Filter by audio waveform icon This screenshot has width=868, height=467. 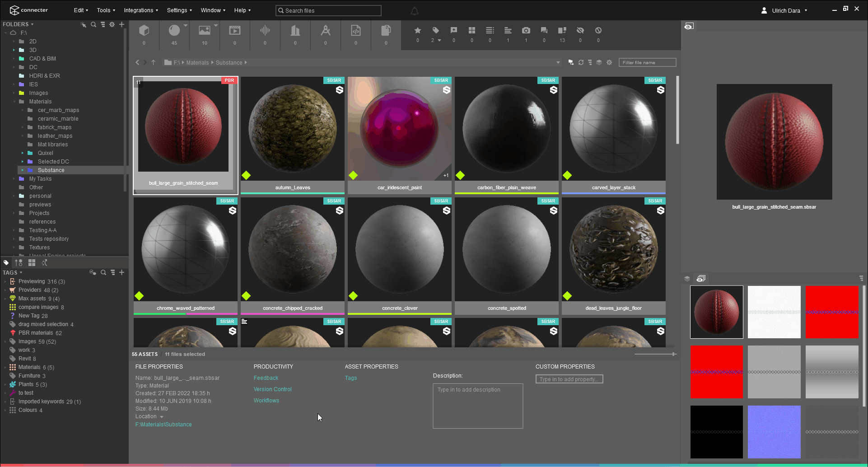point(265,30)
